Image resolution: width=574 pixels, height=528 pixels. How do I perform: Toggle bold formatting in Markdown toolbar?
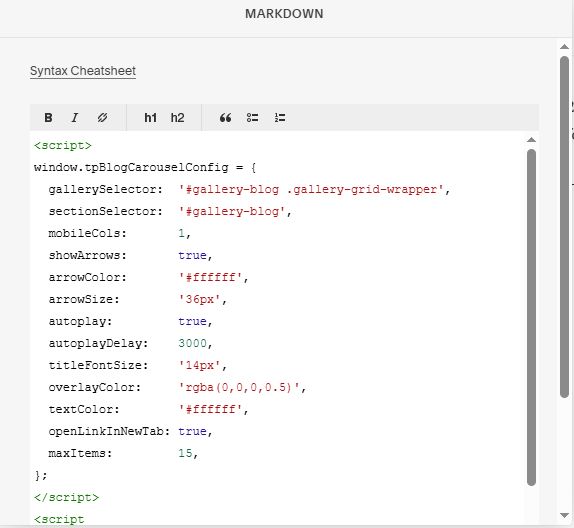click(48, 118)
